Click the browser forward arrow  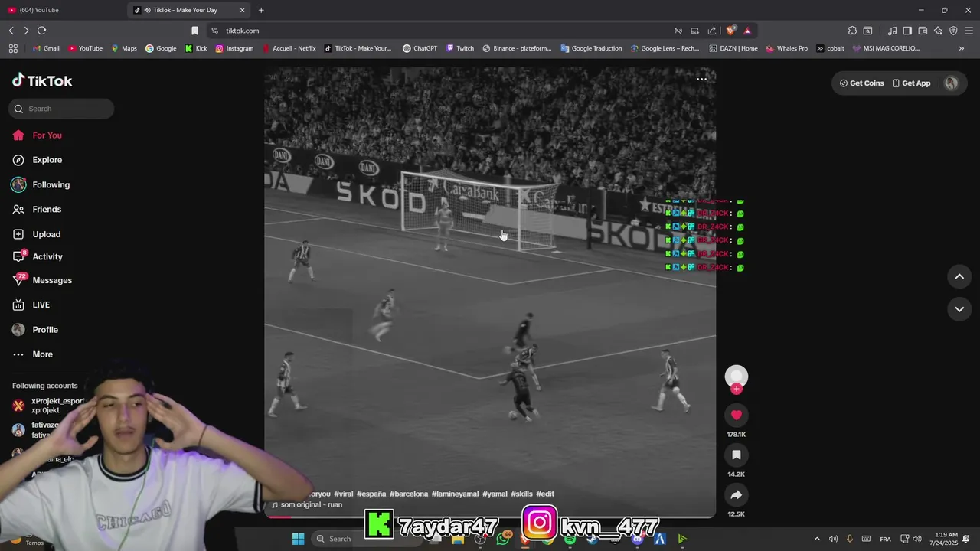point(26,31)
